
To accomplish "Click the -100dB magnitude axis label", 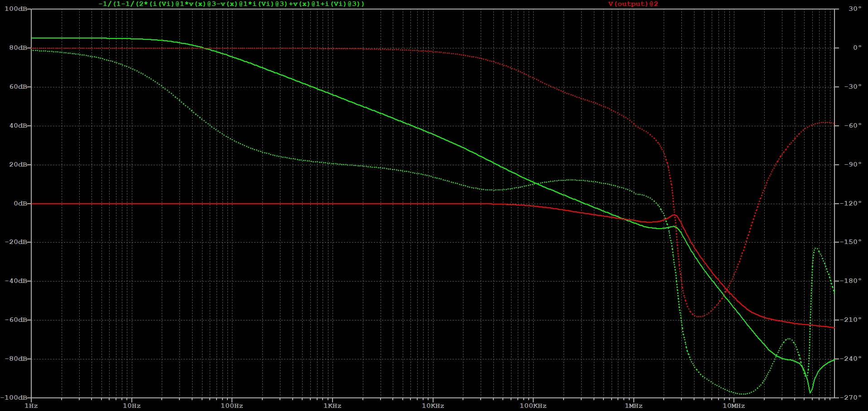I will pos(14,398).
